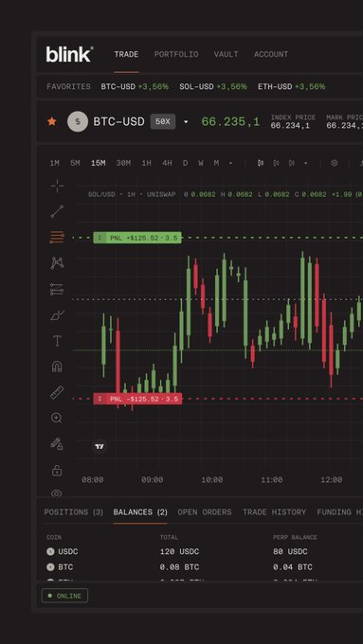
Task: Click the red PNL -$125.52 label
Action: pyautogui.click(x=137, y=399)
